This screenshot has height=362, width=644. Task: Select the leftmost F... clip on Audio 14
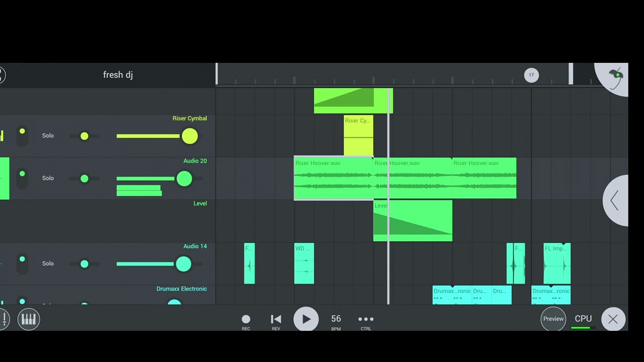click(250, 263)
